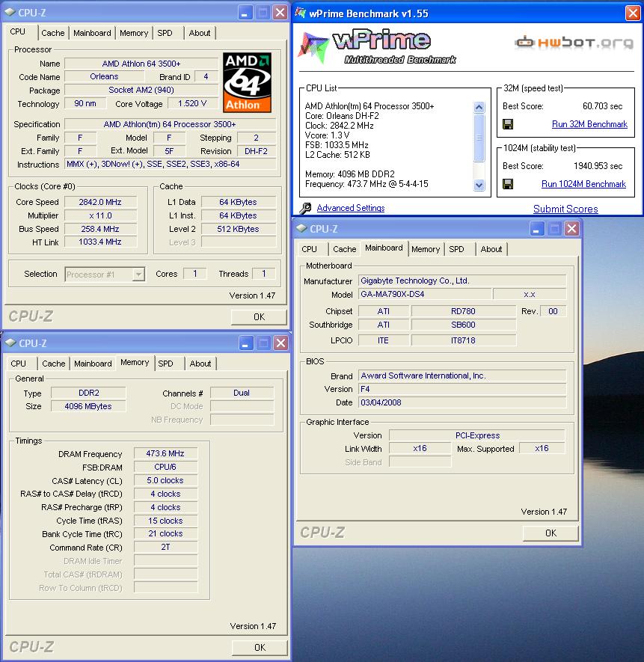The width and height of the screenshot is (644, 662).
Task: Open the Cache tab in the top-left CPU-Z window
Action: tap(53, 33)
